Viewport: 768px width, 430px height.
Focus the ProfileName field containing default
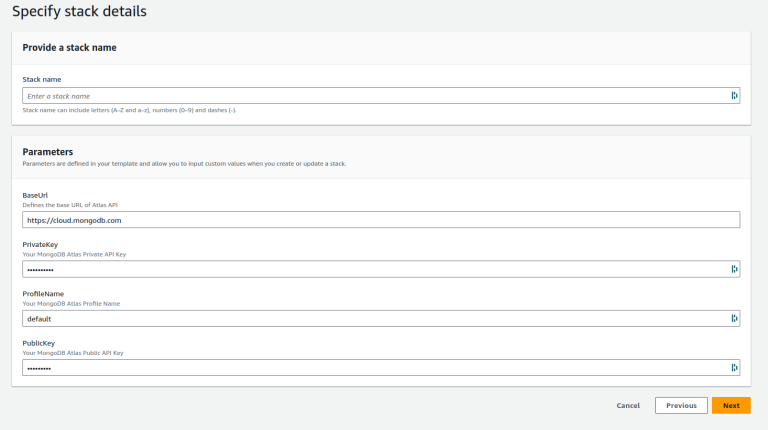(x=370, y=318)
